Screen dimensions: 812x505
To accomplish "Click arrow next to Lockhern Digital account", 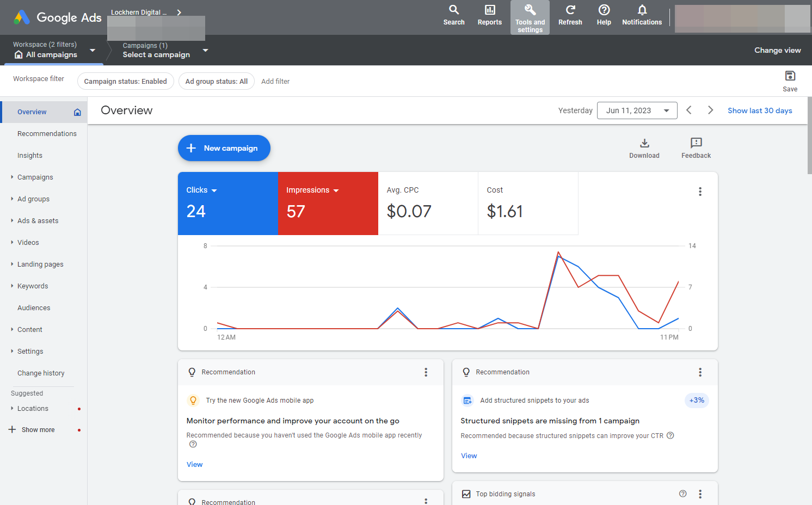I will [x=179, y=12].
